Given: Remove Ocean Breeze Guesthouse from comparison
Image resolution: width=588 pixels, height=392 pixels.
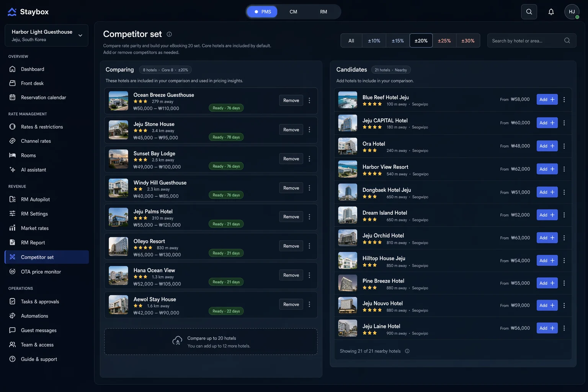Looking at the screenshot, I should (291, 100).
